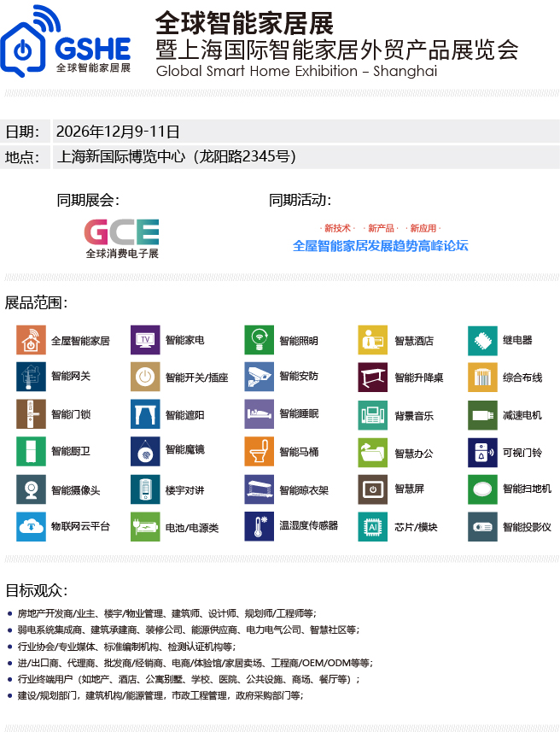Select the 智能遮阳 curtain icon
The height and width of the screenshot is (732, 560).
pos(145,414)
